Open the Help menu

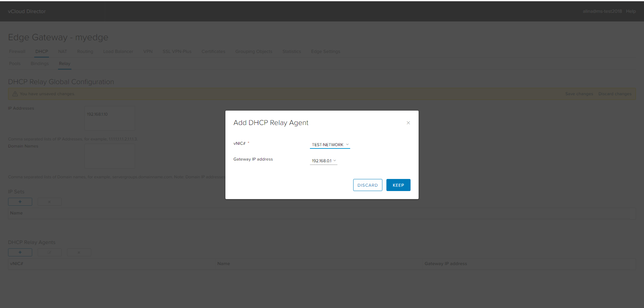tap(631, 11)
